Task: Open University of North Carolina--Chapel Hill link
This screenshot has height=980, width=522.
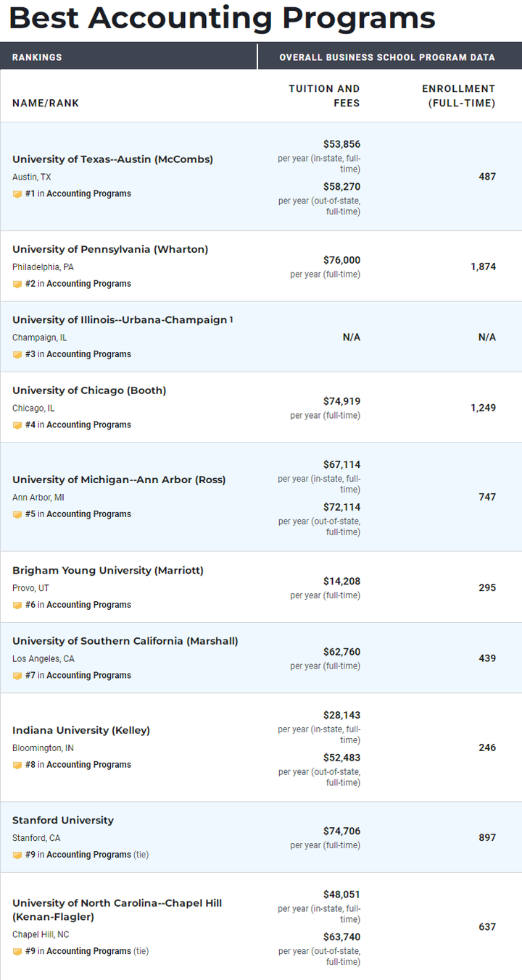Action: click(117, 910)
